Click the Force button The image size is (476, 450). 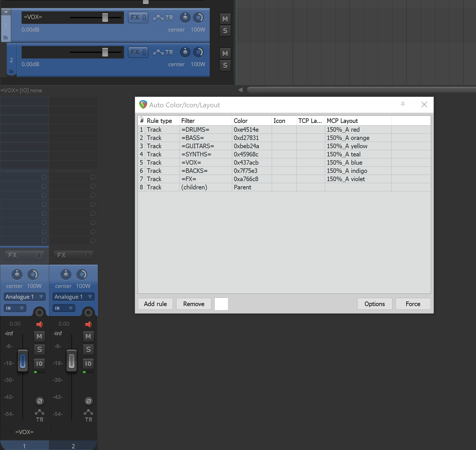tap(413, 304)
